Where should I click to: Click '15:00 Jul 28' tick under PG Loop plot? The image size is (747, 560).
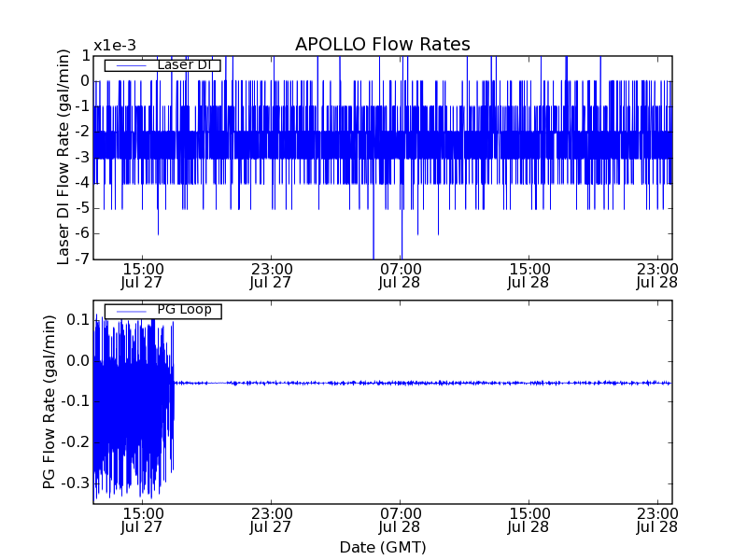[529, 521]
